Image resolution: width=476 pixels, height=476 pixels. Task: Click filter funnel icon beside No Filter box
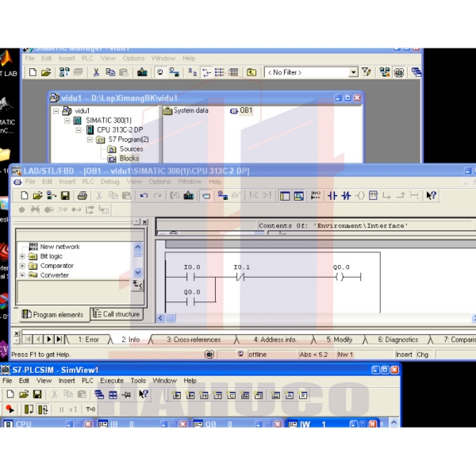pos(366,72)
